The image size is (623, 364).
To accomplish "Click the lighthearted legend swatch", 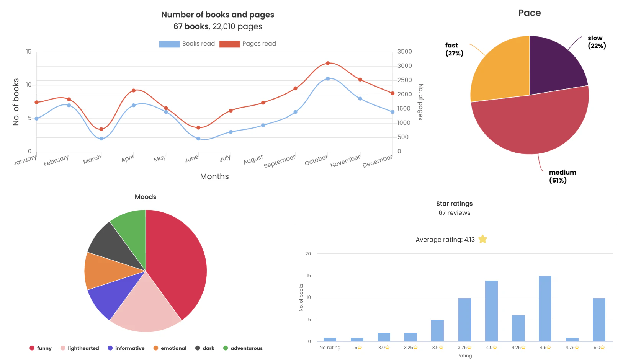I will pos(62,348).
